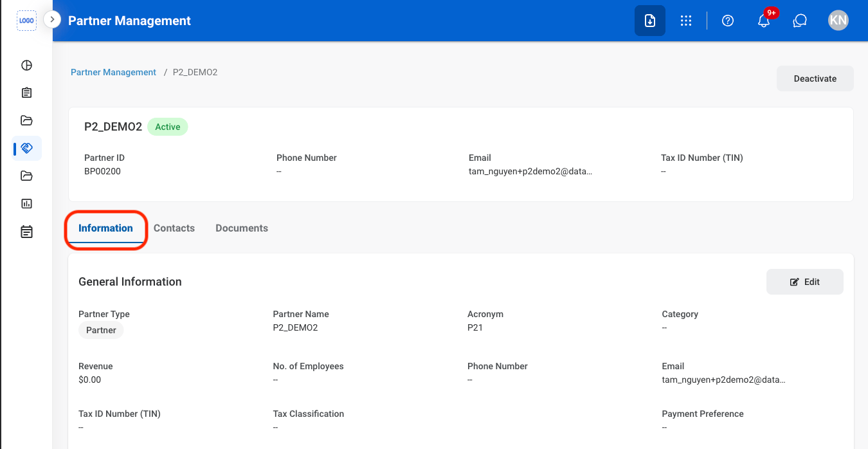Click the Partner Management title in the blue header
The image size is (868, 449).
pyautogui.click(x=129, y=21)
